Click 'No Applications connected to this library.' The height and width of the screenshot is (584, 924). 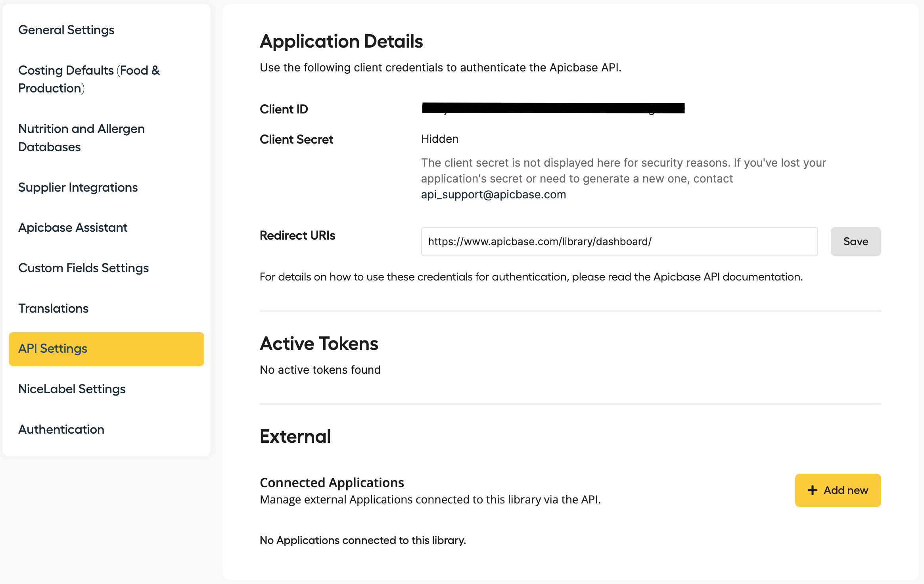tap(363, 540)
